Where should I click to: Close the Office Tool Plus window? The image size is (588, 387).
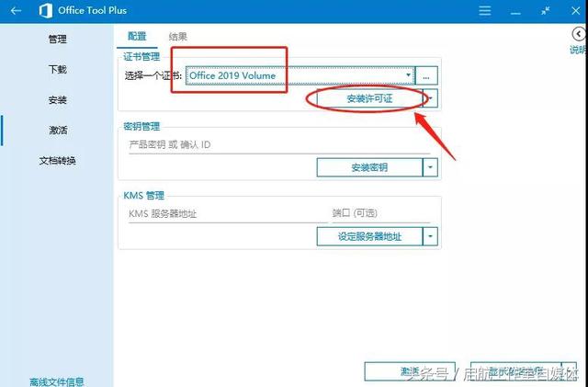click(x=576, y=10)
